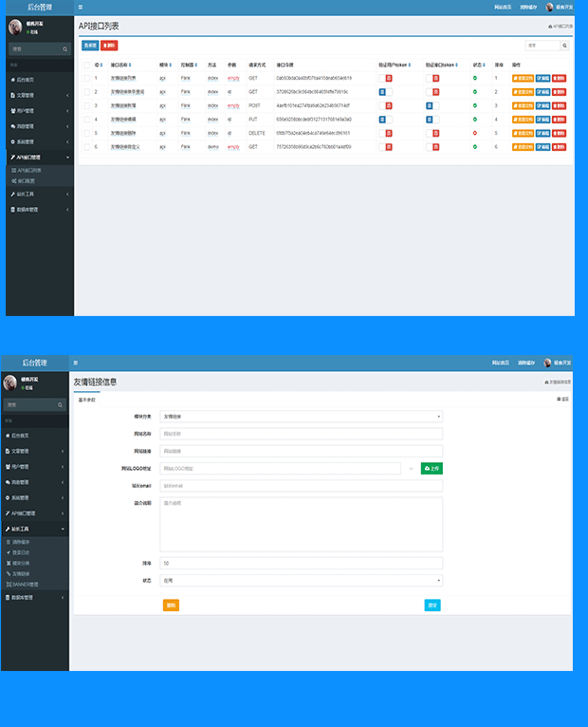Check the checkbox for row 5
The height and width of the screenshot is (727, 588).
(86, 133)
